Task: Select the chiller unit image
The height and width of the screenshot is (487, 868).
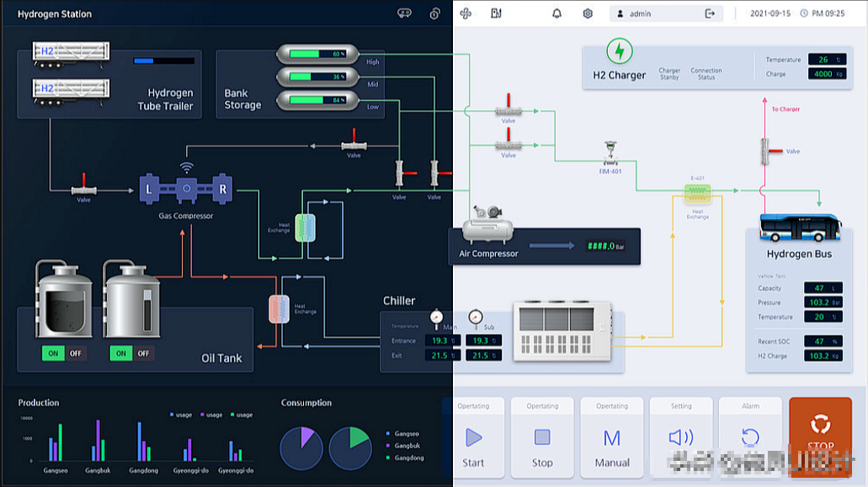Action: [562, 331]
